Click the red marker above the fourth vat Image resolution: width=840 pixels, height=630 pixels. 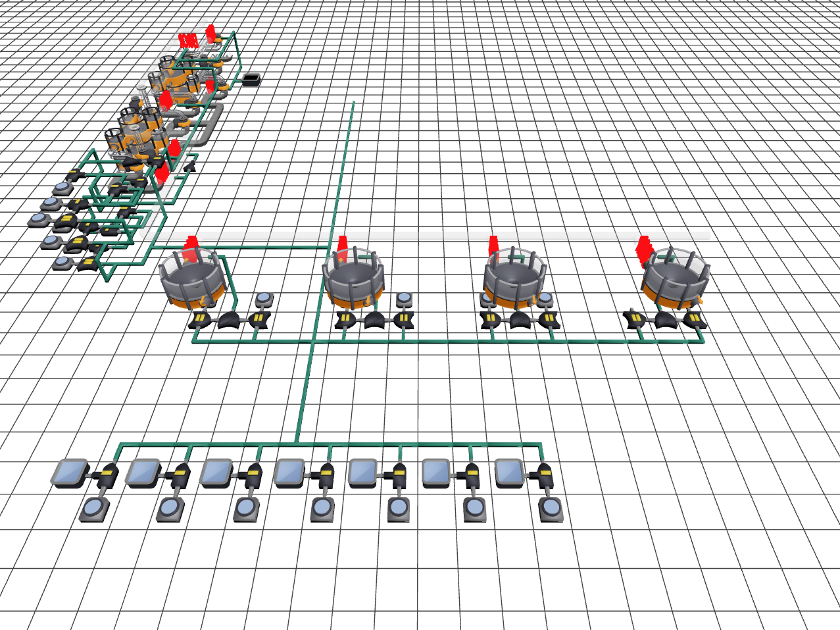click(645, 250)
